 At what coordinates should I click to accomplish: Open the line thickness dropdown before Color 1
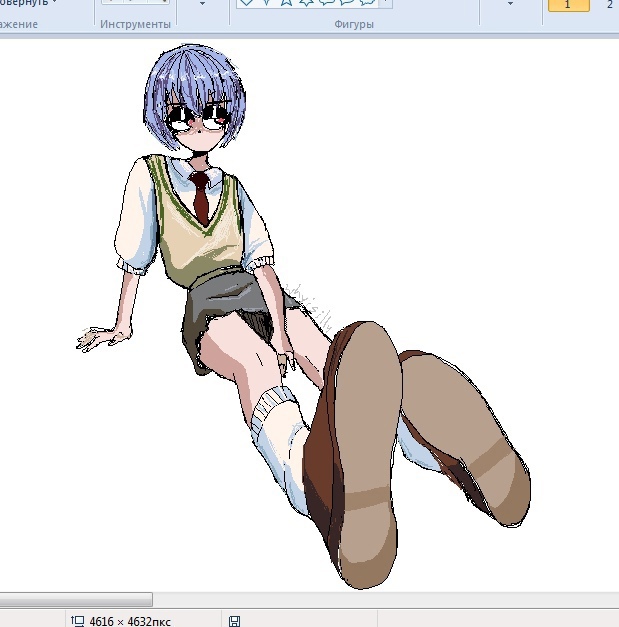[510, 4]
